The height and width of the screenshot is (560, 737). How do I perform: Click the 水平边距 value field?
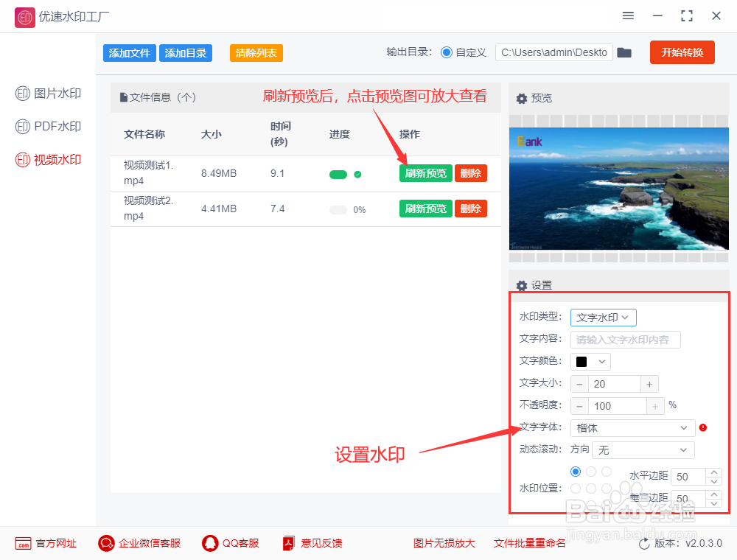[x=688, y=477]
